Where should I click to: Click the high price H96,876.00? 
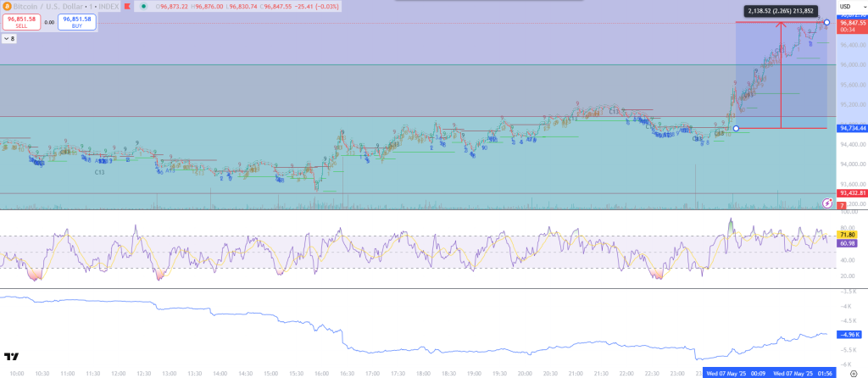(209, 6)
